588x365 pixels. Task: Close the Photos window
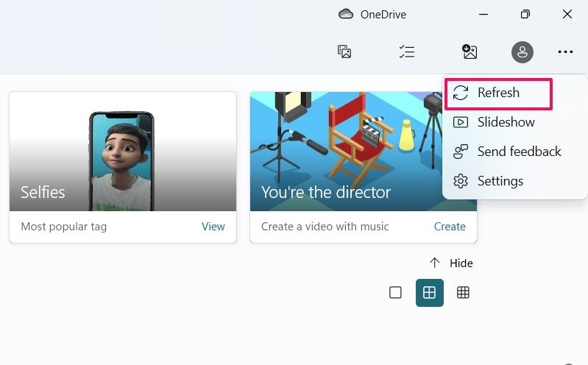pyautogui.click(x=567, y=14)
